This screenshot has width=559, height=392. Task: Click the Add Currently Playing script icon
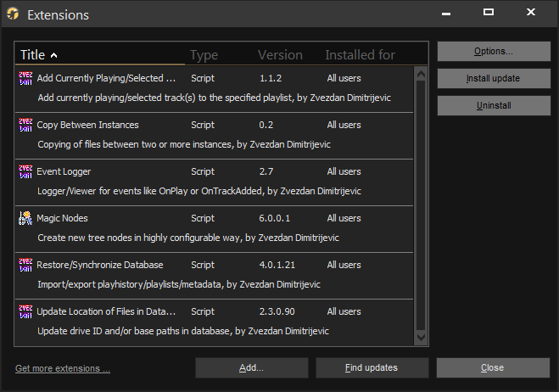[25, 78]
